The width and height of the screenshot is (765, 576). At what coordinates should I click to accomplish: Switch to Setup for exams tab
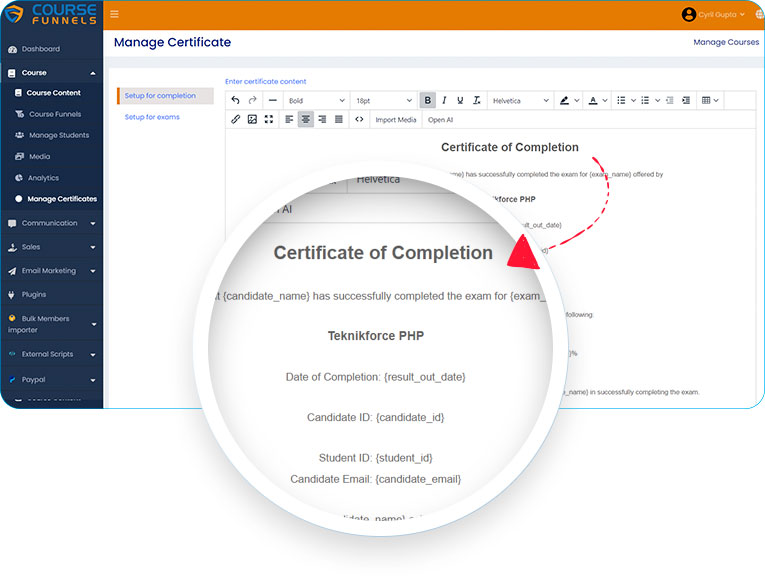click(152, 117)
